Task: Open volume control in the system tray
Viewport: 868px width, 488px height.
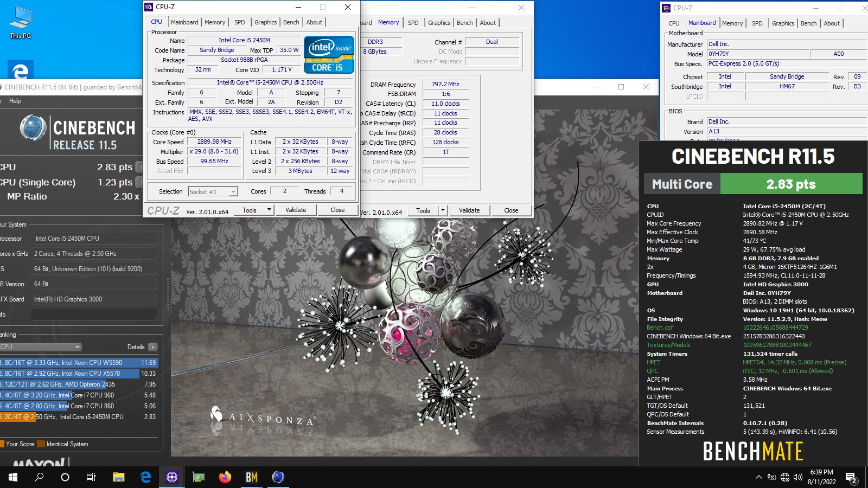Action: [798, 477]
